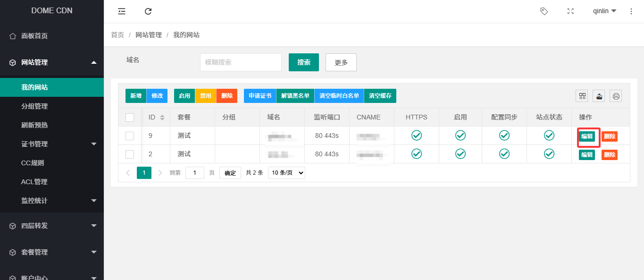Viewport: 644px width, 280px height.
Task: Toggle fullscreen mode icon
Action: click(x=570, y=11)
